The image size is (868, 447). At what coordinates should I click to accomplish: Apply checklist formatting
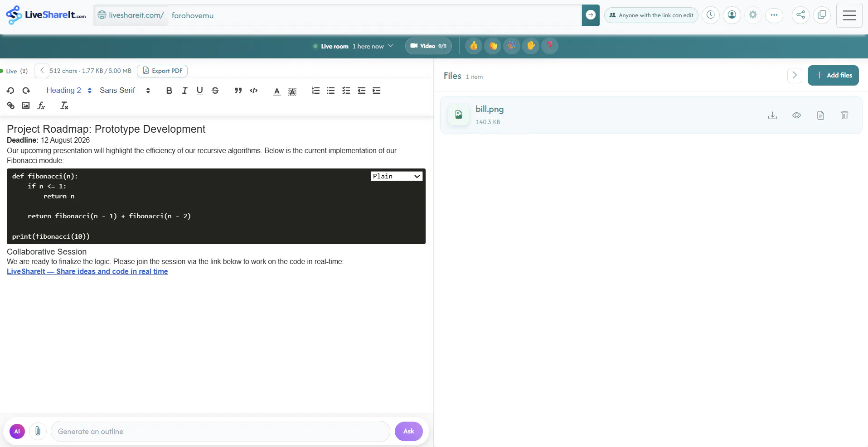coord(346,91)
